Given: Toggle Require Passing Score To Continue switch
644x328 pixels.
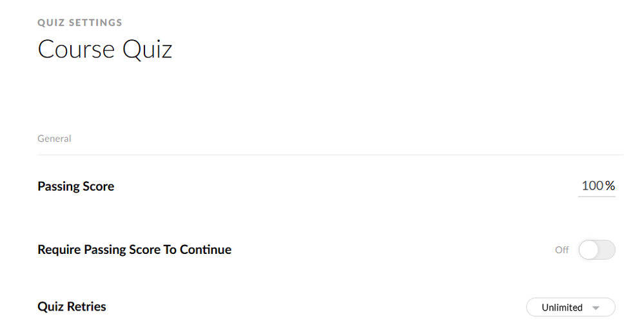Looking at the screenshot, I should 596,250.
